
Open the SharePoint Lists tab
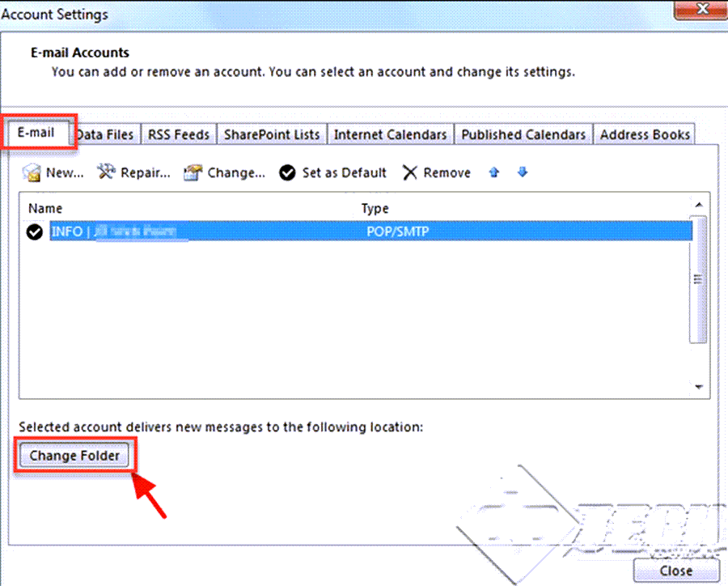pyautogui.click(x=272, y=134)
